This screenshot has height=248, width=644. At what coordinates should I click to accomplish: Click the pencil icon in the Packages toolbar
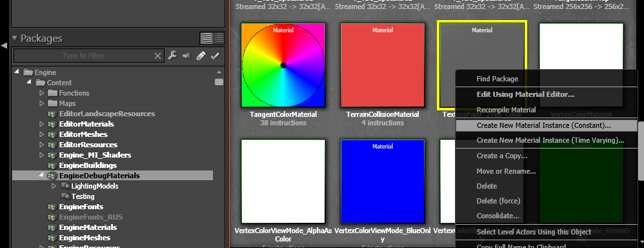pos(201,56)
